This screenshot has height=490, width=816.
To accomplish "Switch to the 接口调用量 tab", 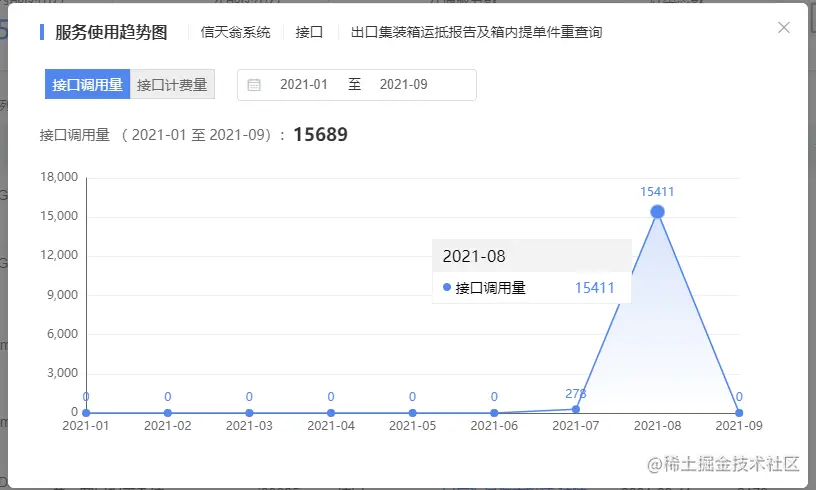I will 87,84.
